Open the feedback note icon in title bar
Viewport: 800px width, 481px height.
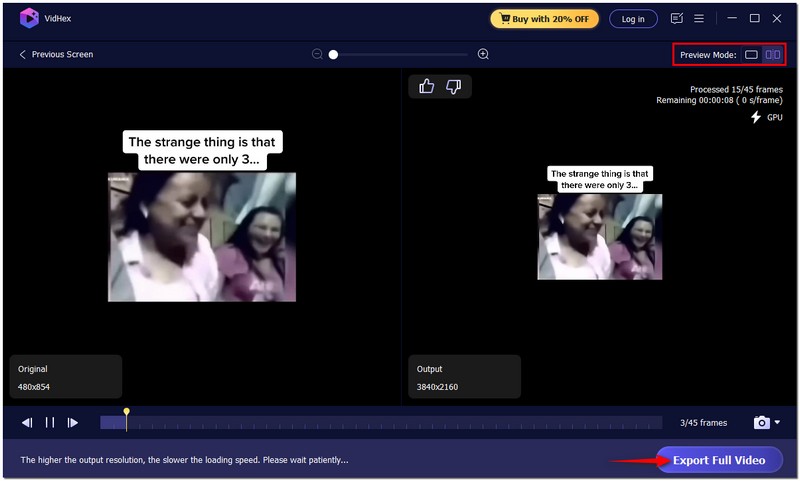(x=677, y=18)
